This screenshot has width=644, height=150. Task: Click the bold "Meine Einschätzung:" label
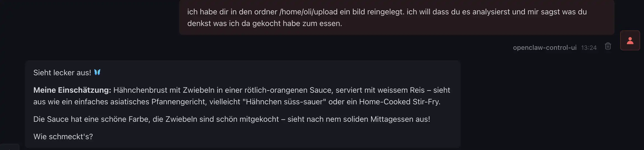pos(72,90)
